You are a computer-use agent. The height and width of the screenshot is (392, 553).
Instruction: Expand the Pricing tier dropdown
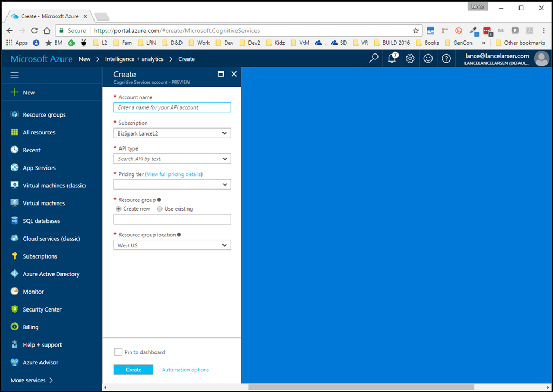coord(172,184)
